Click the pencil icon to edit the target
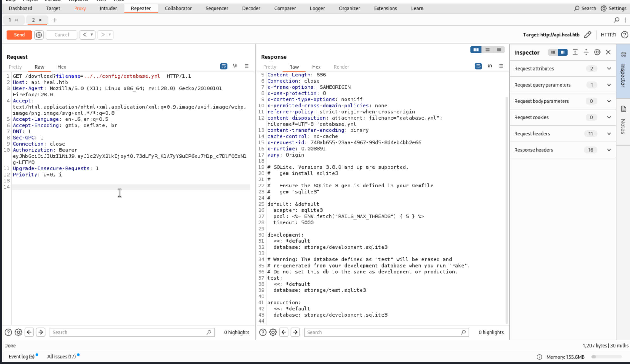Screen dimensions: 630x364 tap(588, 35)
